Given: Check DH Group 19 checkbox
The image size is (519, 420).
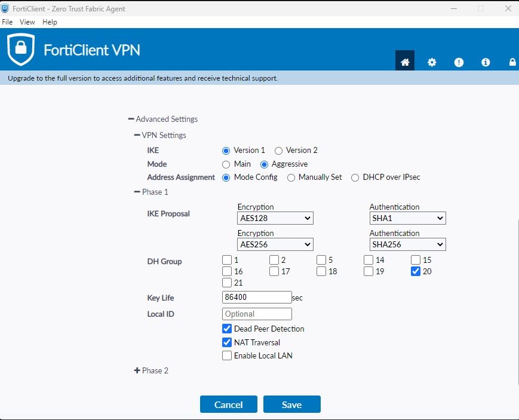Looking at the screenshot, I should pos(368,271).
